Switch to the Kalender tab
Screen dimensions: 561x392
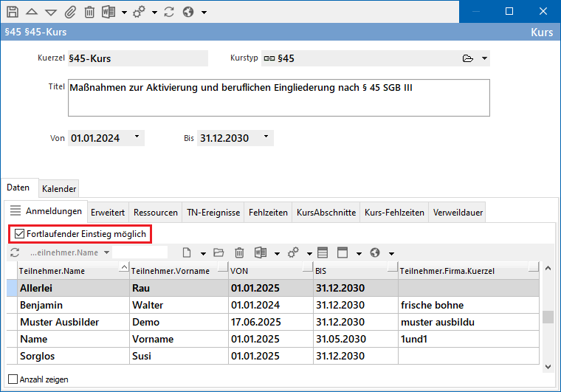[58, 189]
